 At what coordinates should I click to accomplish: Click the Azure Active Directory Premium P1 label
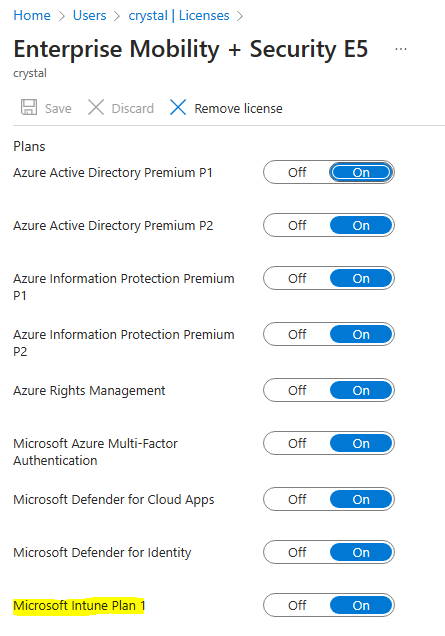(x=113, y=173)
